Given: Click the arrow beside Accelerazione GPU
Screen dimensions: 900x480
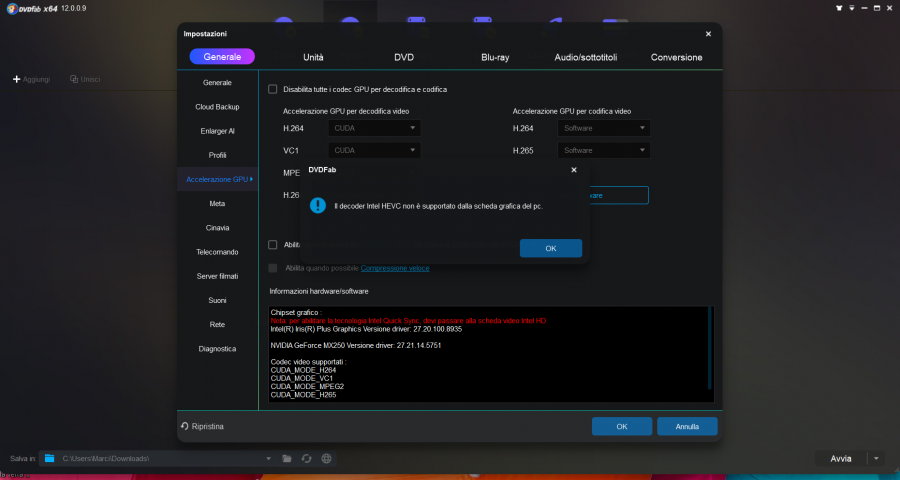Looking at the screenshot, I should coord(251,179).
